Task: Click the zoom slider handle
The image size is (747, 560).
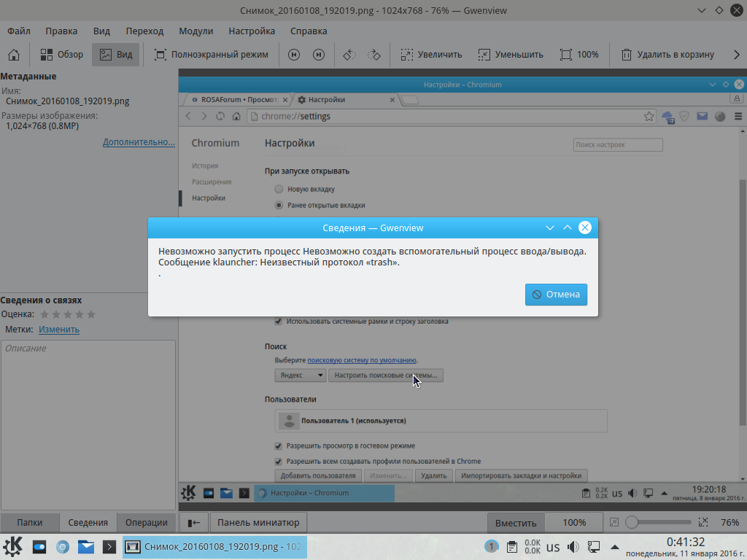Action: click(x=632, y=522)
